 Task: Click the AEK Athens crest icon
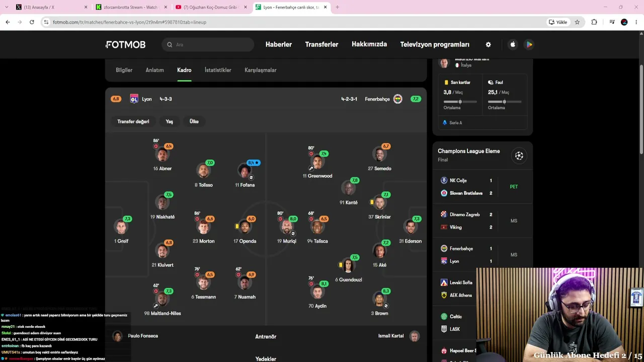tap(444, 295)
